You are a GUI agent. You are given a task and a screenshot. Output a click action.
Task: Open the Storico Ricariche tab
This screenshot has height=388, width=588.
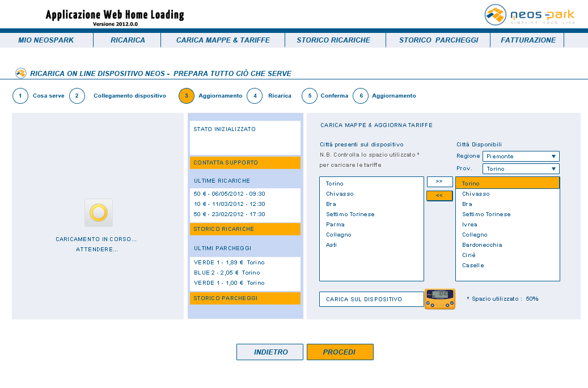[x=333, y=40]
